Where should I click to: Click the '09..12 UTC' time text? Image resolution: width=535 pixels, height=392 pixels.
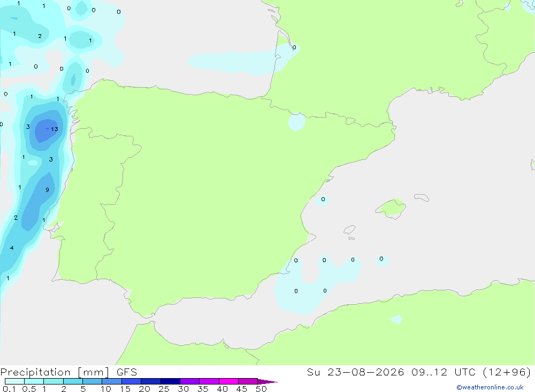pyautogui.click(x=444, y=372)
